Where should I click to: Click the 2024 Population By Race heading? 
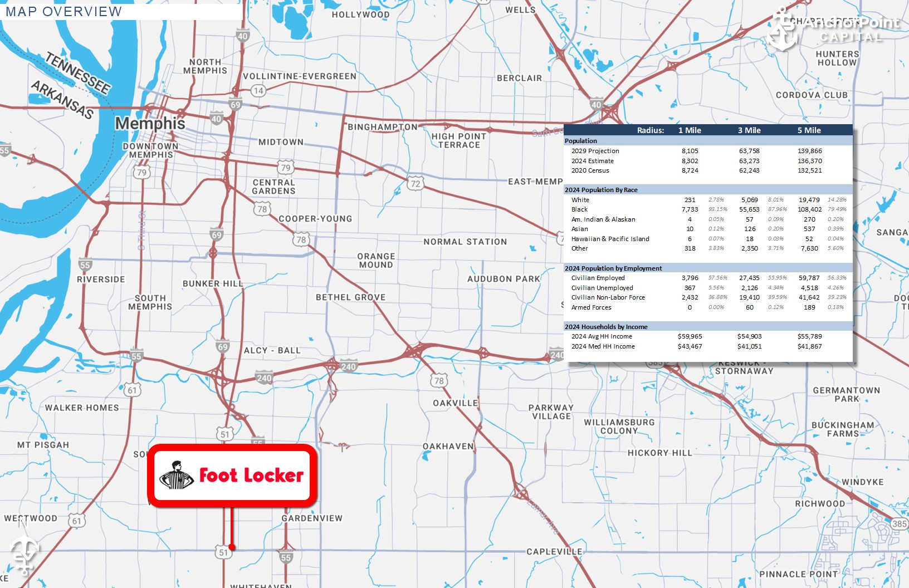[x=601, y=190]
